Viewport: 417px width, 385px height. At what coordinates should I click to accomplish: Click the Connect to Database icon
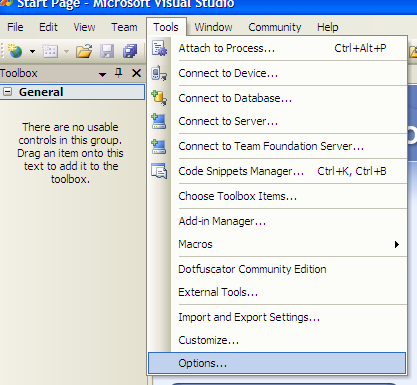(159, 98)
